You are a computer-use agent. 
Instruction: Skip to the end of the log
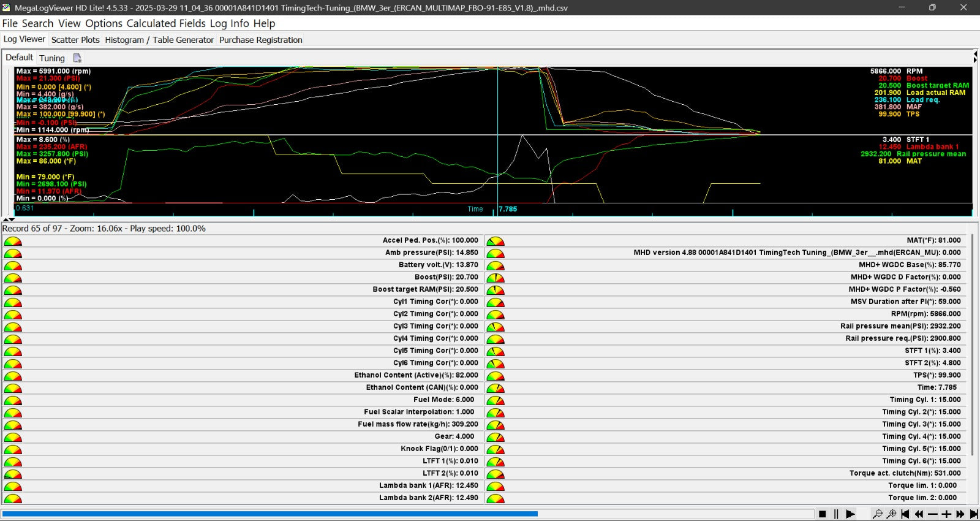pos(974,514)
